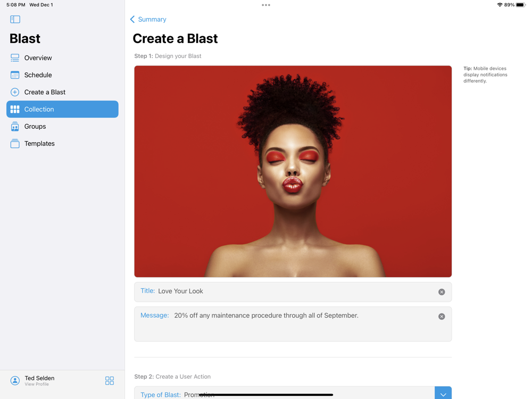Viewport: 532px width, 399px height.
Task: Toggle the sidebar panel icon
Action: 15,19
